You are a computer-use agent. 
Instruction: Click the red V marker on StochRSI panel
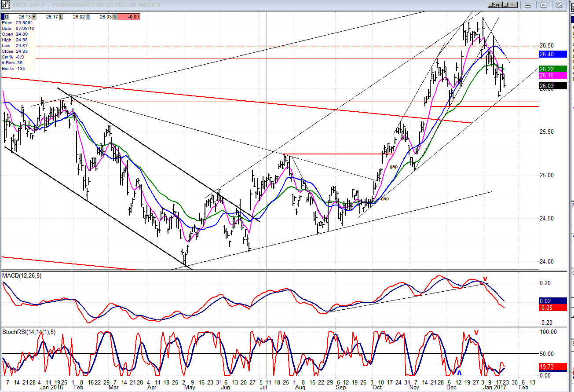(x=475, y=333)
